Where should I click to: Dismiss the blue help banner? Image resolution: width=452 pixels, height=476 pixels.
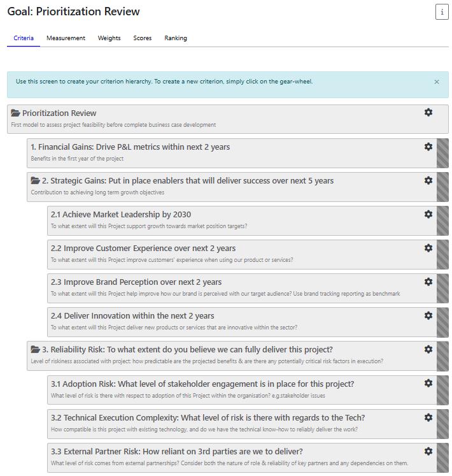437,82
